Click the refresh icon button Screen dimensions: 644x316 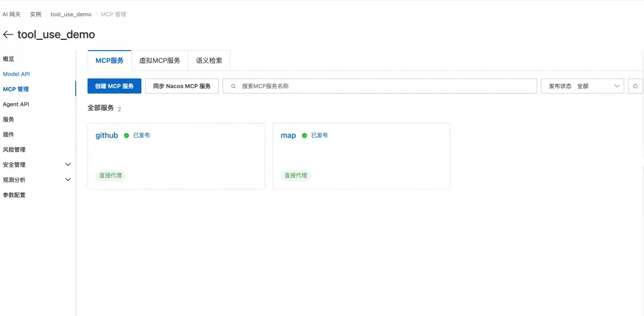click(x=636, y=86)
